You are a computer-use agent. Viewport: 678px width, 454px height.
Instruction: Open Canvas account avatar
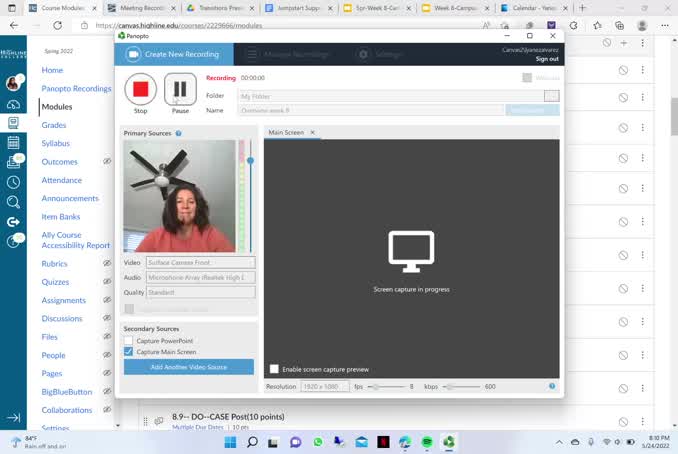point(13,83)
